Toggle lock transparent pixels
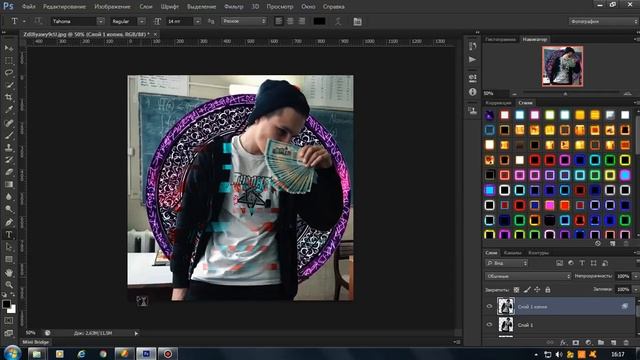The height and width of the screenshot is (360, 640). [x=516, y=289]
